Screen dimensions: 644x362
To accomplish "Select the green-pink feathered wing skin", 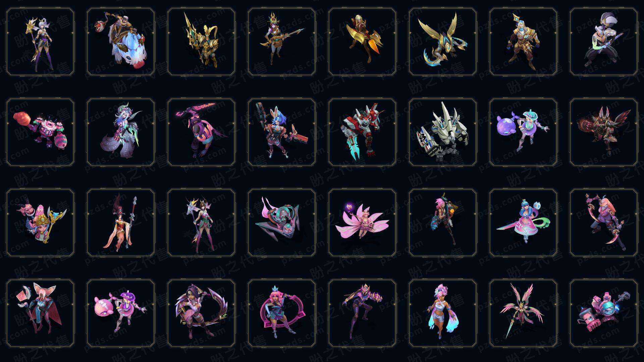I will 523,313.
